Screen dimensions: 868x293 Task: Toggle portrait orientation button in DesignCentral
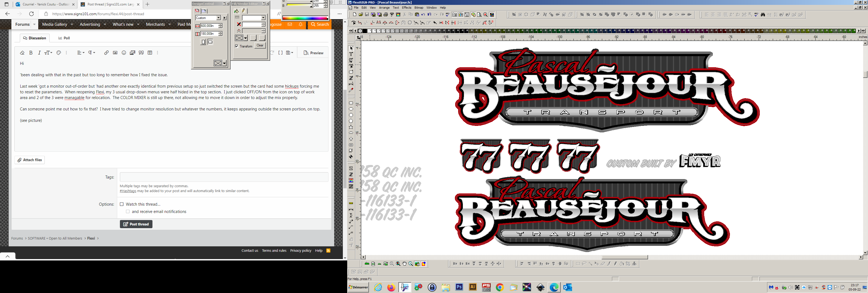pos(203,42)
